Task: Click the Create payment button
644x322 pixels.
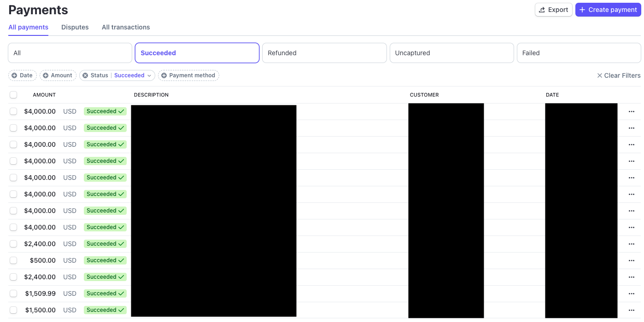Action: [x=608, y=10]
